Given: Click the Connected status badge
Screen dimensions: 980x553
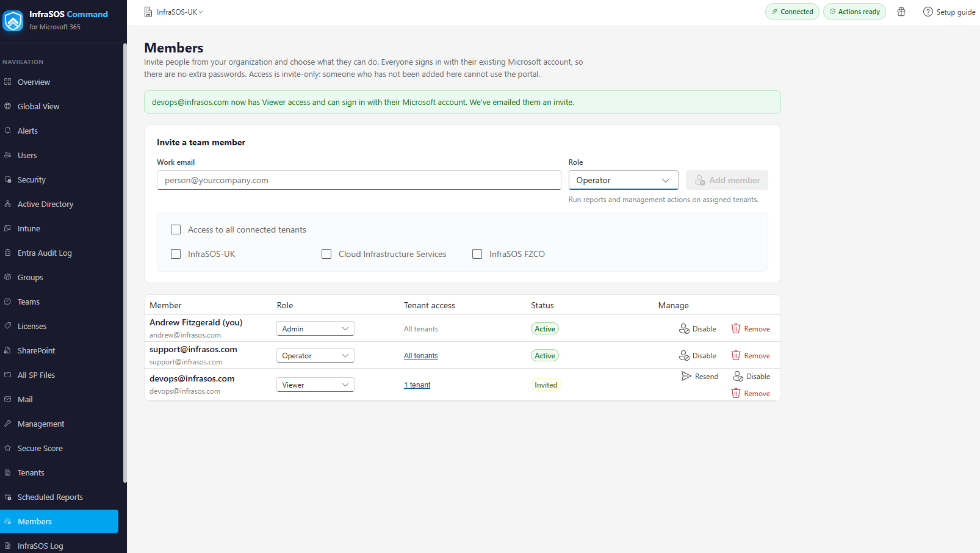Looking at the screenshot, I should [x=792, y=12].
